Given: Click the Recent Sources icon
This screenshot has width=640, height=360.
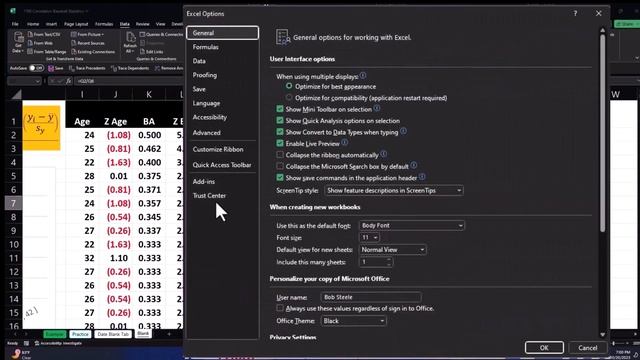Looking at the screenshot, I should (x=74, y=43).
